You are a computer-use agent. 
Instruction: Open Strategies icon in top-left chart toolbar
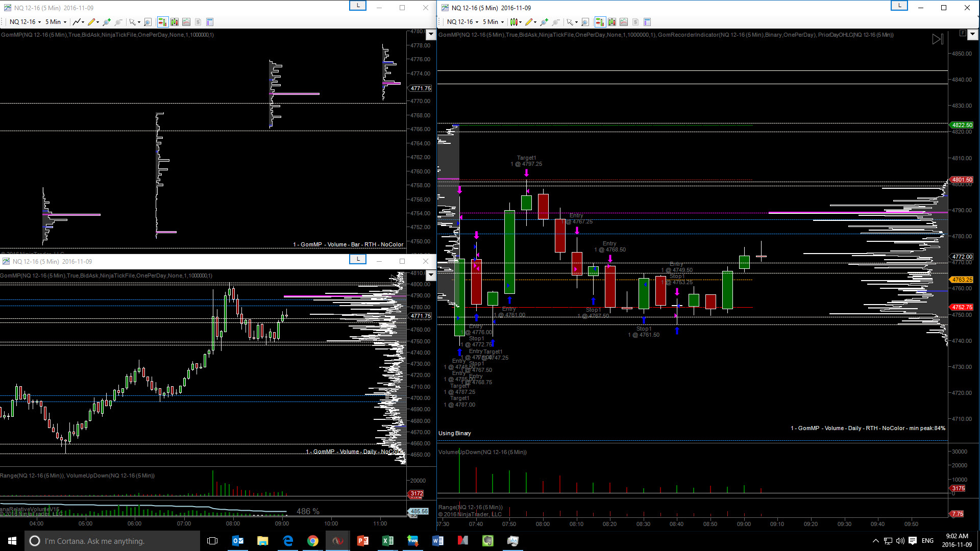pos(198,22)
